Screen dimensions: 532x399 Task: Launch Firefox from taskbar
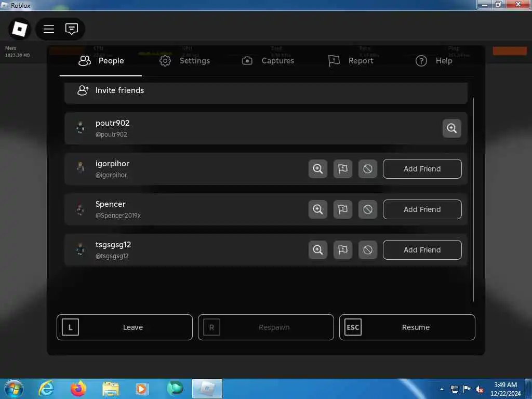[x=78, y=389]
